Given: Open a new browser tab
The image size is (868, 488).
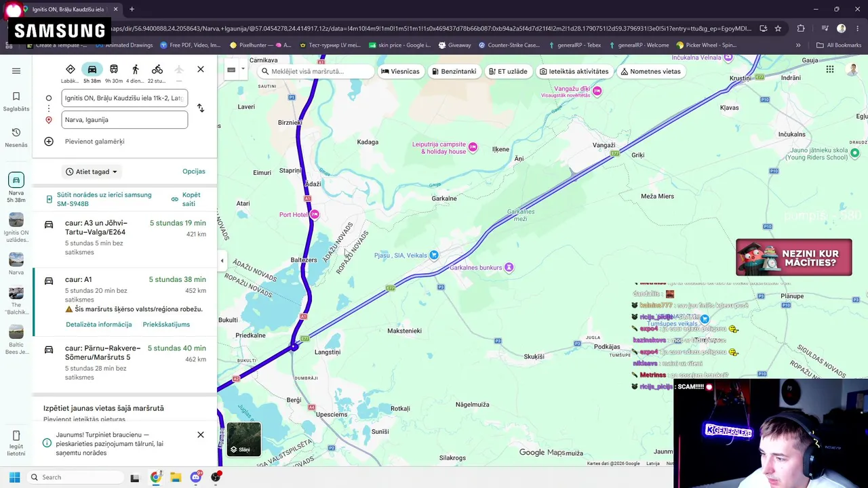Looking at the screenshot, I should pos(132,9).
